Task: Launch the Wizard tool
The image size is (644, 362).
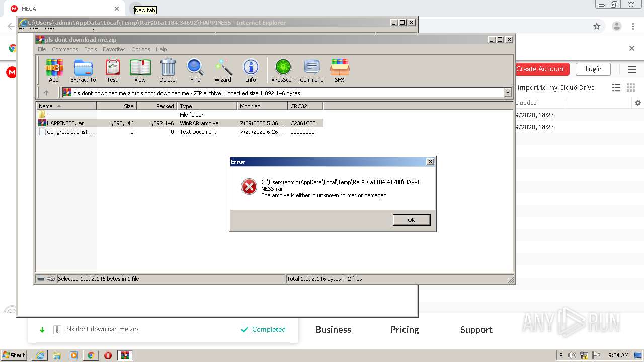Action: click(223, 70)
